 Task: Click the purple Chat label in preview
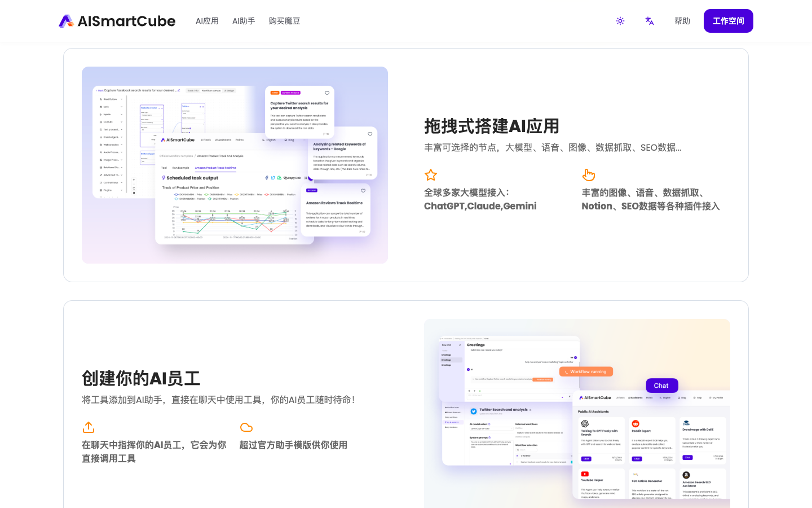click(x=661, y=386)
